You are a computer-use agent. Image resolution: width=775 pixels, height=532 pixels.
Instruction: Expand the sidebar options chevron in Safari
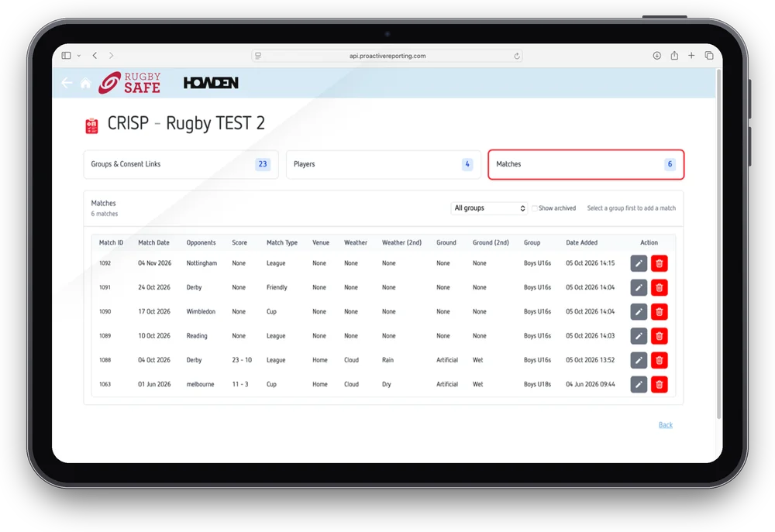[78, 56]
